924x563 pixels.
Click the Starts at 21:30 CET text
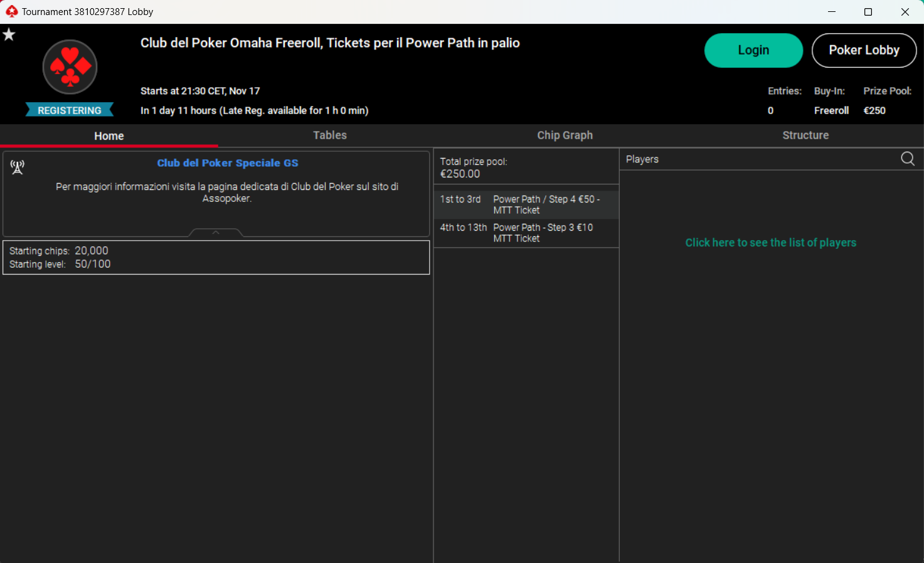pyautogui.click(x=200, y=91)
